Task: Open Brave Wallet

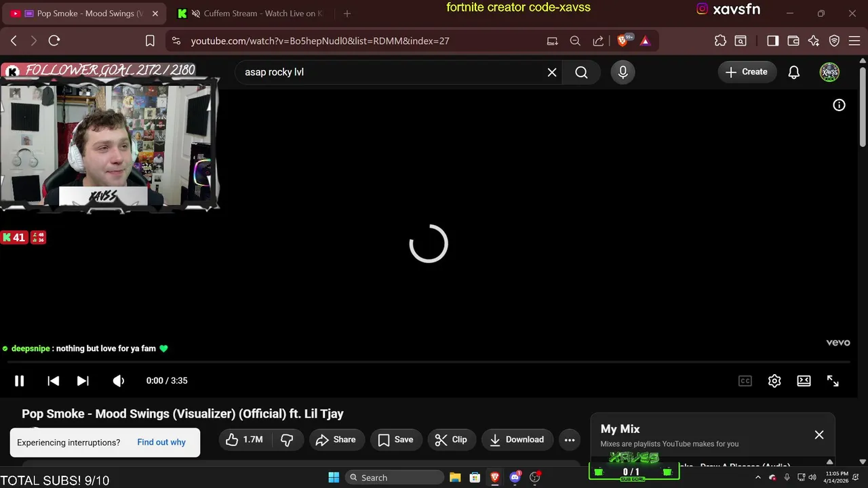Action: click(x=793, y=41)
